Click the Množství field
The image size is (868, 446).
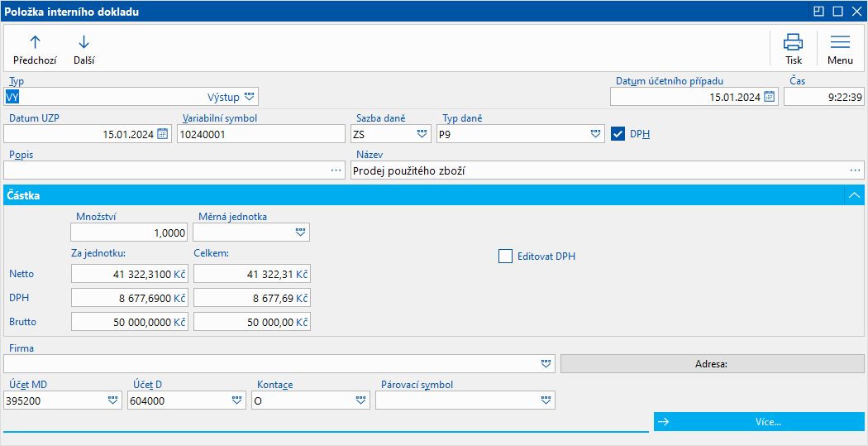click(130, 233)
